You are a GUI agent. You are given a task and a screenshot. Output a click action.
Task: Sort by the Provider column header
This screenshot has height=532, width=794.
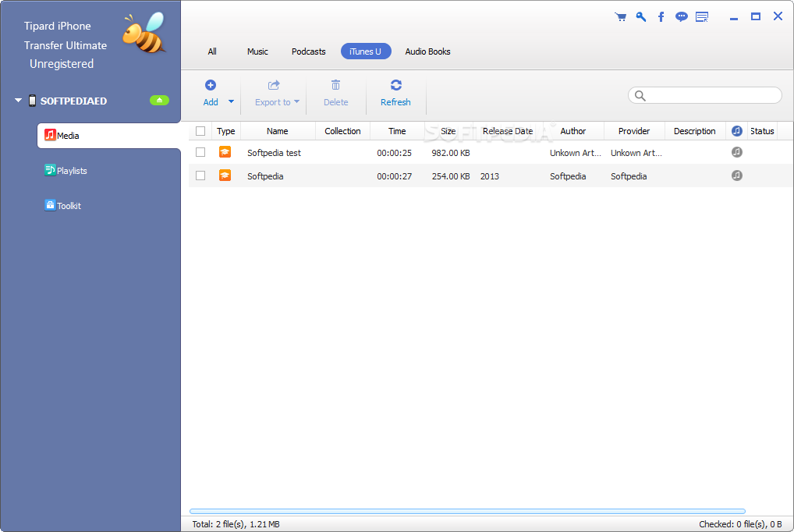point(634,131)
